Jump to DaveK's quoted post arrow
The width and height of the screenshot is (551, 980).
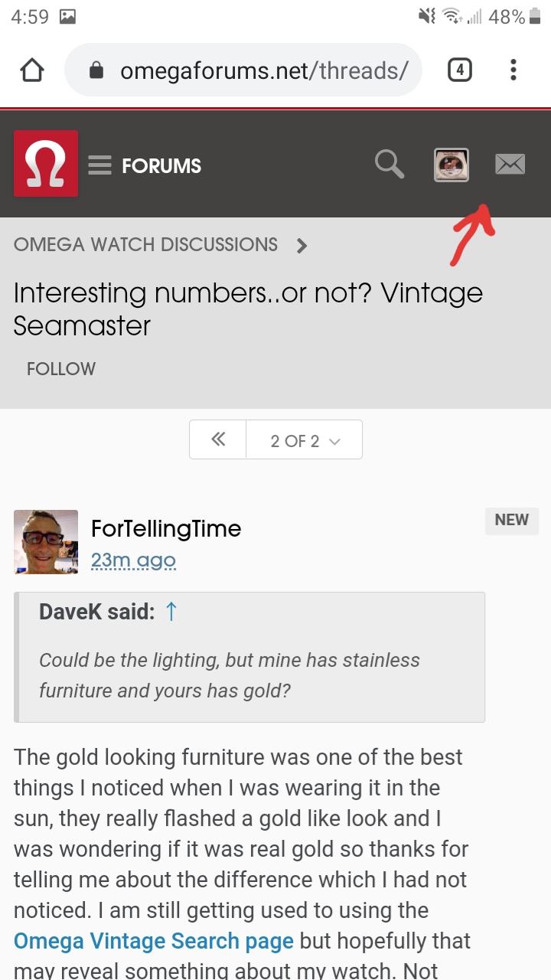[x=171, y=611]
